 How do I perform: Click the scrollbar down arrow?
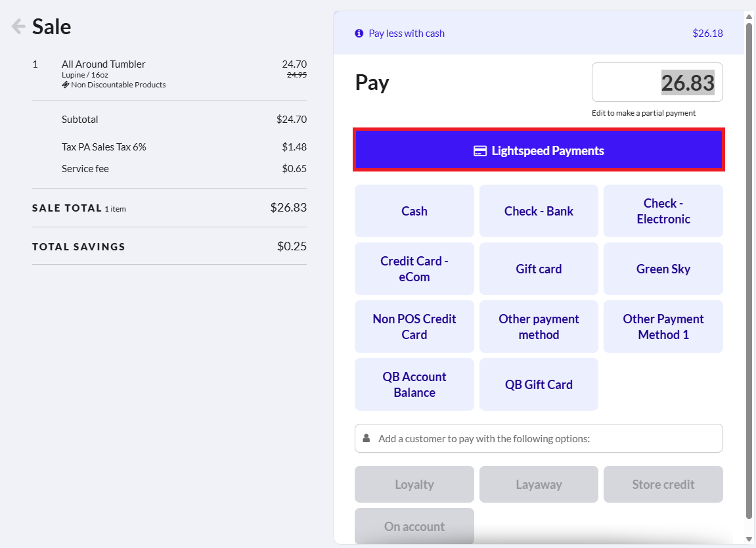(x=749, y=539)
